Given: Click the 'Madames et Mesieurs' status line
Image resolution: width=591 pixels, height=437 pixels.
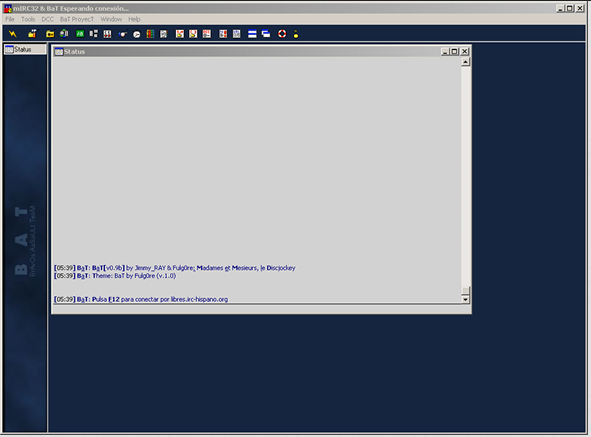Looking at the screenshot, I should pyautogui.click(x=175, y=268).
